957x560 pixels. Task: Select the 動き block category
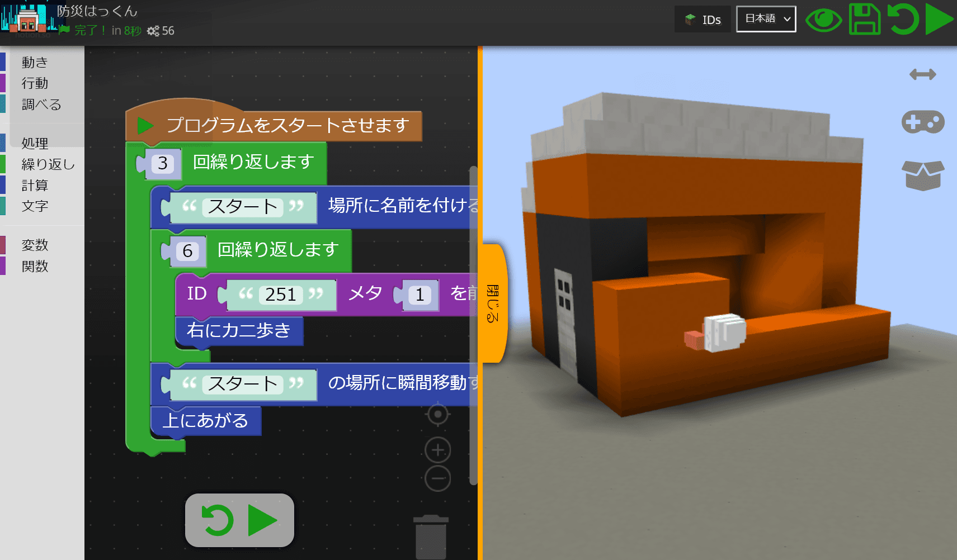click(x=35, y=62)
